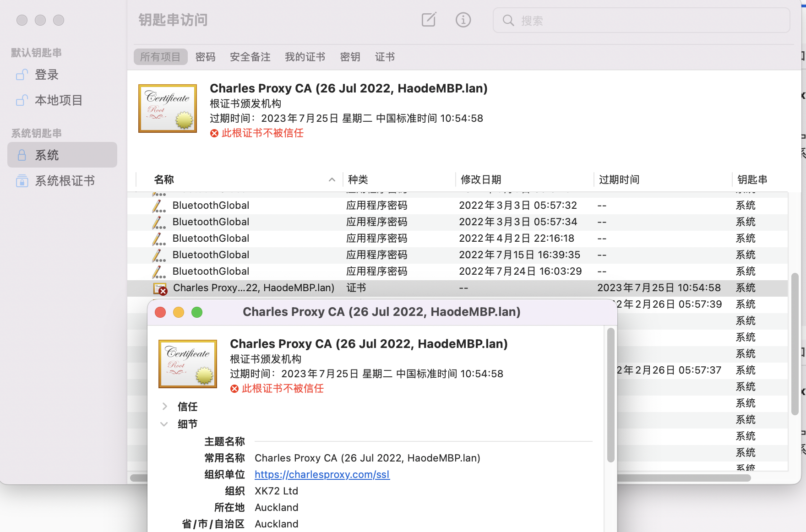Click the 系统根证书 keychain icon
This screenshot has width=806, height=532.
pyautogui.click(x=22, y=181)
